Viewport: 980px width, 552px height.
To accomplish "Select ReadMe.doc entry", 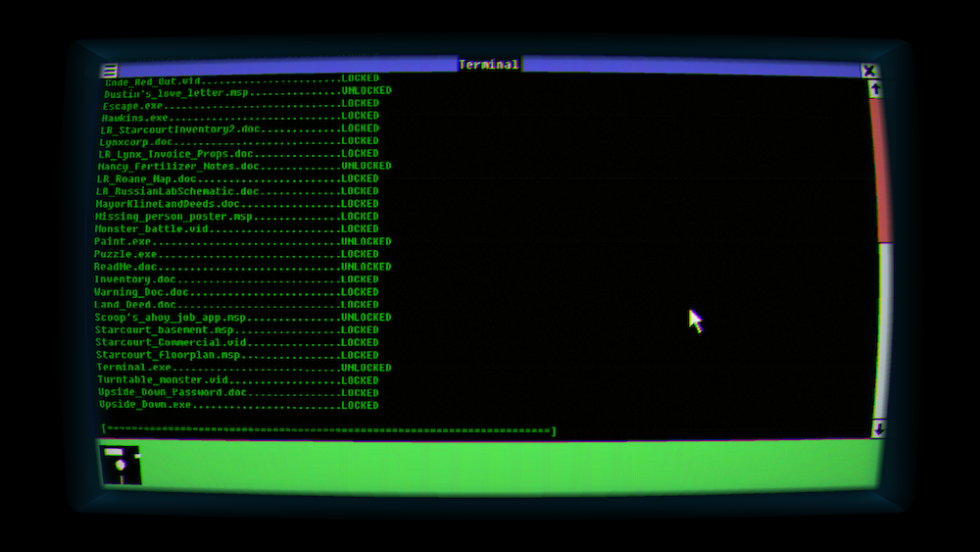I will click(242, 267).
